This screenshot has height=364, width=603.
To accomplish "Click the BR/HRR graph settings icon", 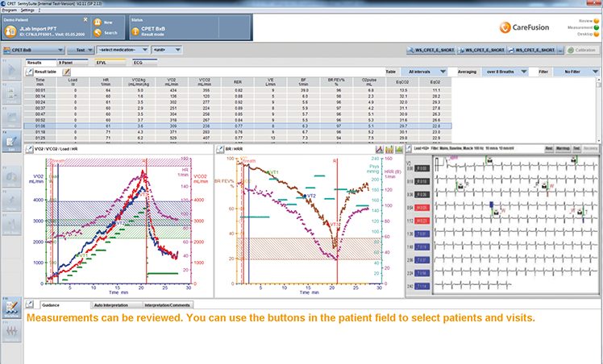I will click(219, 149).
